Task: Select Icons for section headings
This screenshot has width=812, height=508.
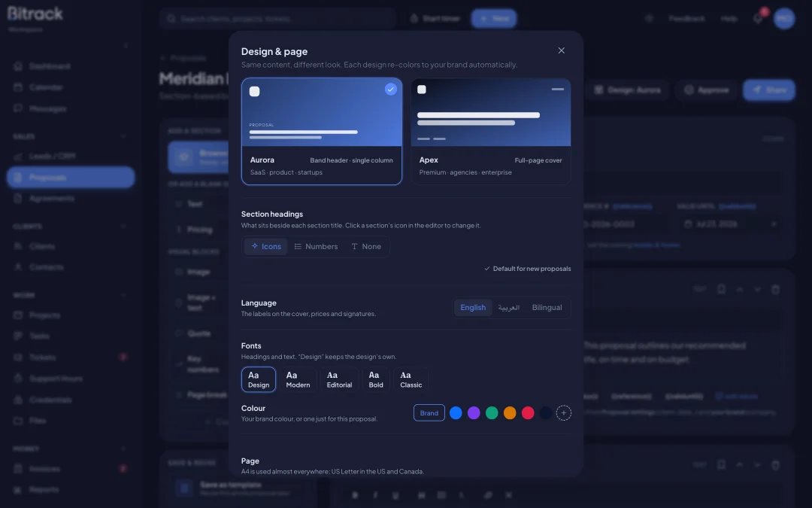Action: click(x=265, y=246)
